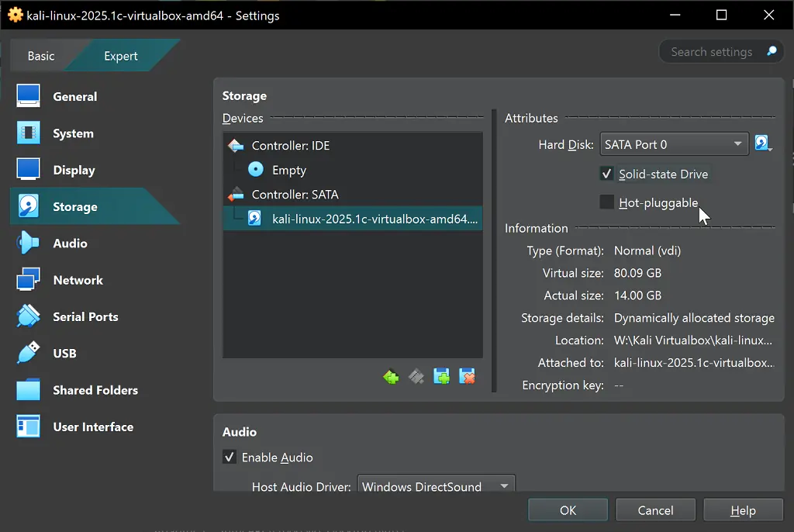Minimize the Settings window
Screen dimensions: 794x532
click(x=675, y=15)
